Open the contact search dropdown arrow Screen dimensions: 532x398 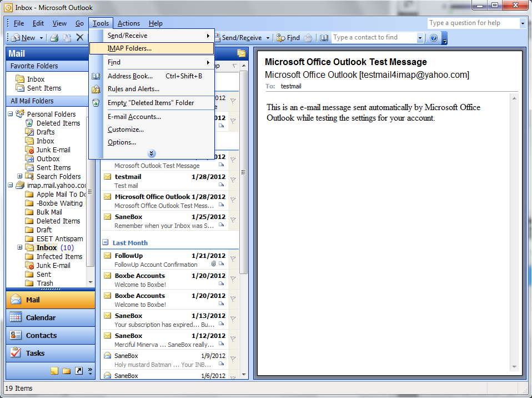tap(420, 38)
